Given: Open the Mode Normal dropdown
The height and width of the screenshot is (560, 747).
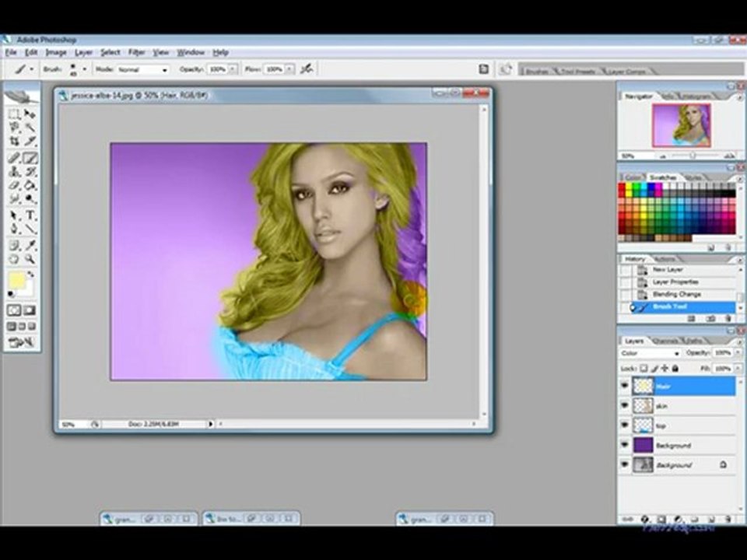Looking at the screenshot, I should (143, 69).
